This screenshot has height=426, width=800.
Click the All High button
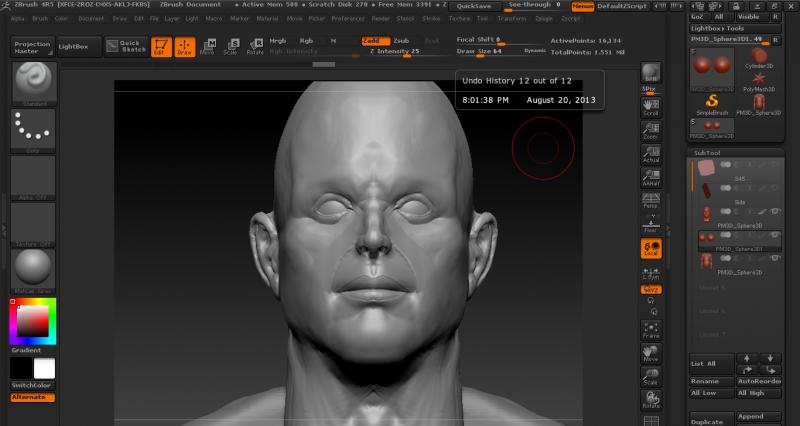[x=759, y=393]
